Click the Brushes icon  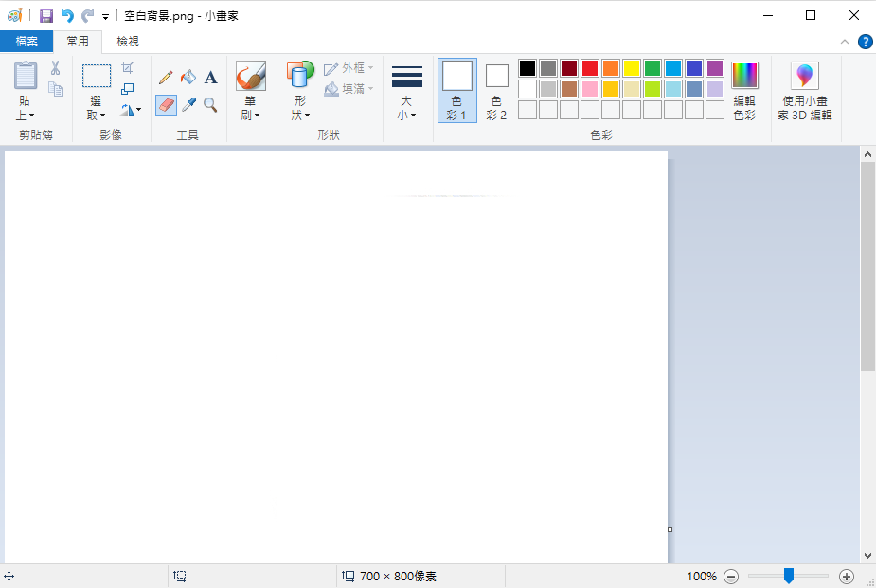coord(251,76)
